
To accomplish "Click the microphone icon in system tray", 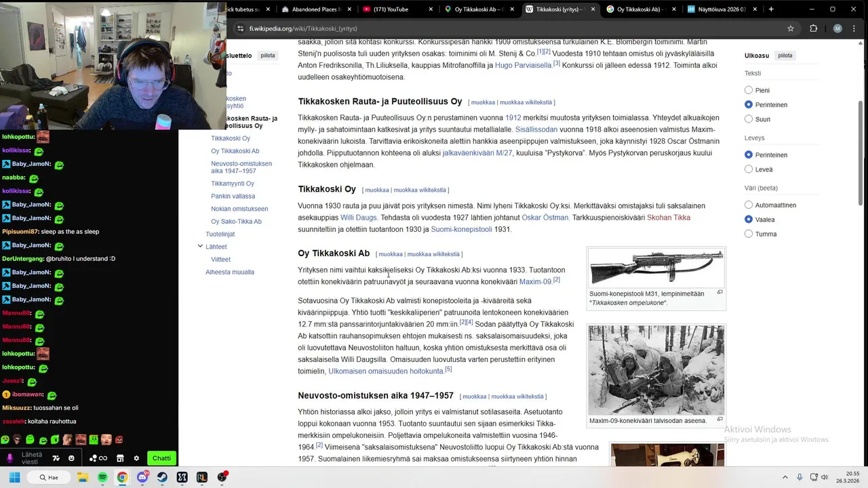I will pyautogui.click(x=800, y=477).
